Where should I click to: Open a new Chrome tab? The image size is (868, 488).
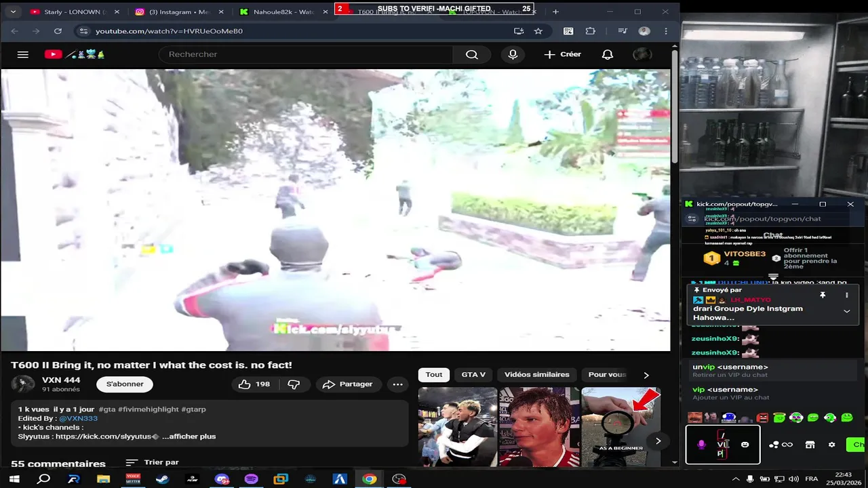tap(555, 12)
